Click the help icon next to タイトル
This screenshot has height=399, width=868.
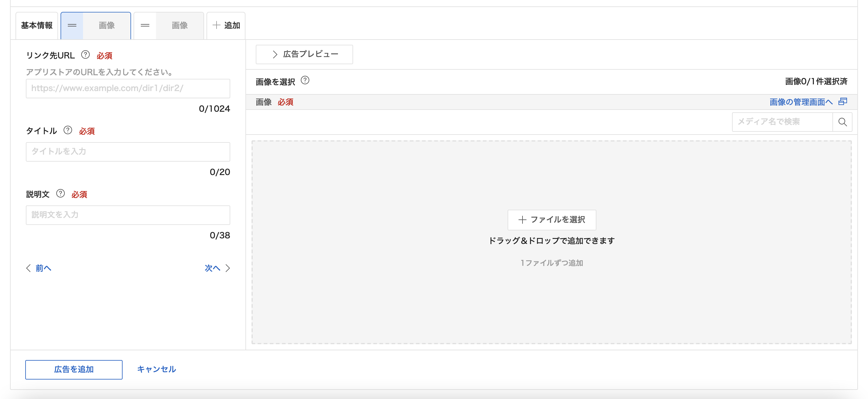coord(68,131)
